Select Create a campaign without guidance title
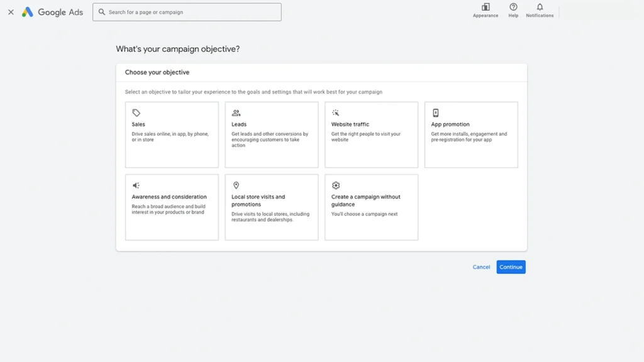 (365, 200)
